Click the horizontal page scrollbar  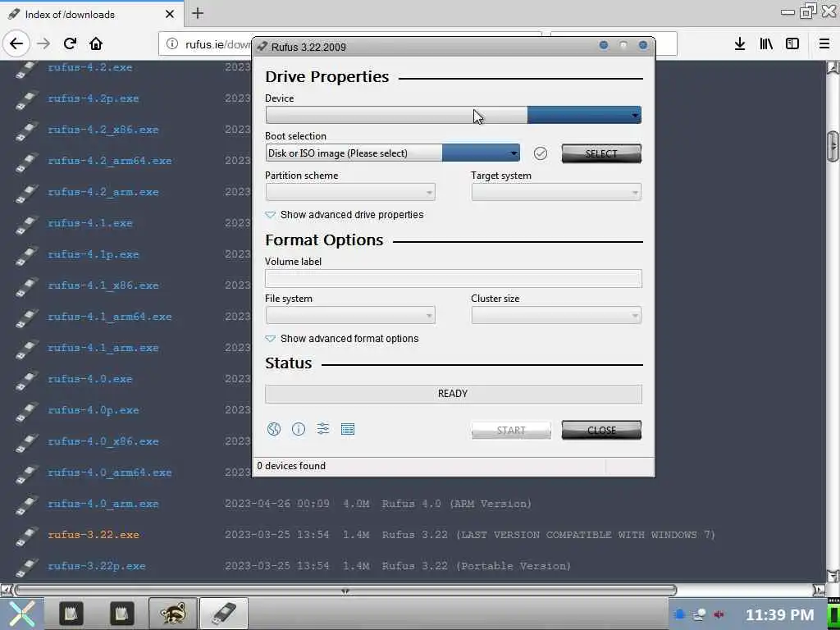[x=345, y=591]
